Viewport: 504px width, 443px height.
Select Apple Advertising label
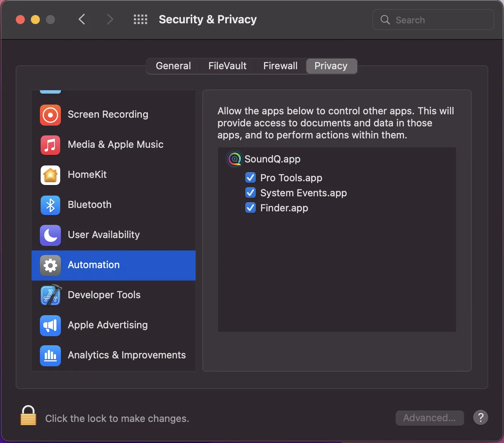coord(108,325)
